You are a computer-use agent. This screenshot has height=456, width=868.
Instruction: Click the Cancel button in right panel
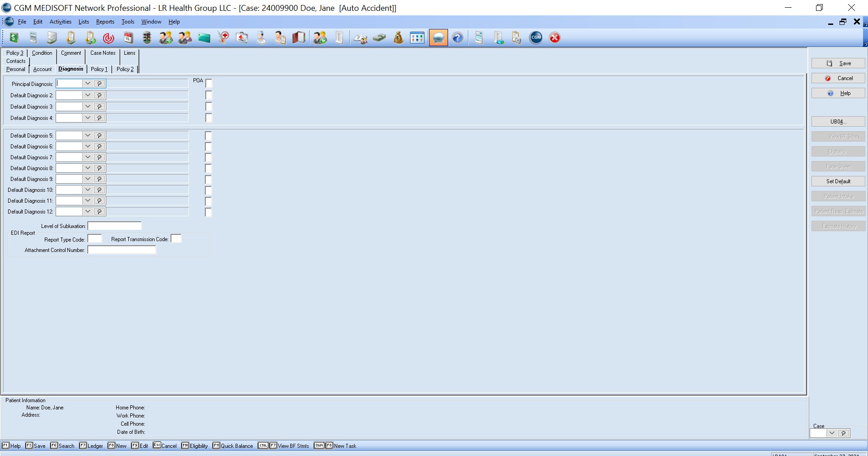click(838, 78)
